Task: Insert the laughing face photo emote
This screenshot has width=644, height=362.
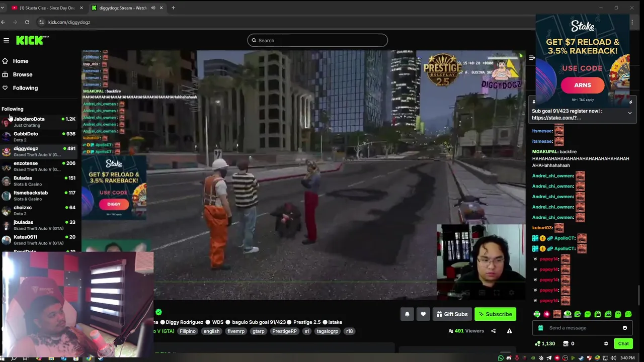Action: 557,314
